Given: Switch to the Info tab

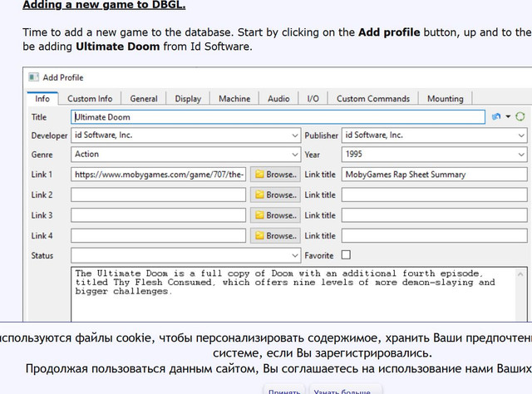Looking at the screenshot, I should point(42,98).
